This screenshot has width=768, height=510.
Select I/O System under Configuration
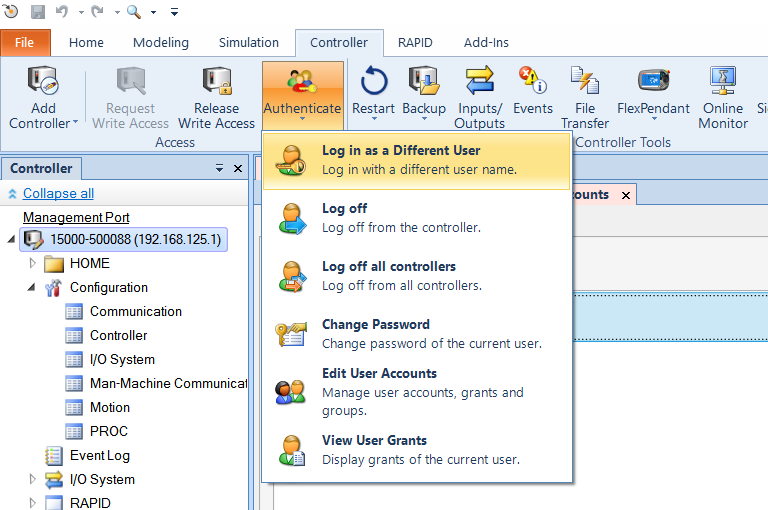pos(122,360)
